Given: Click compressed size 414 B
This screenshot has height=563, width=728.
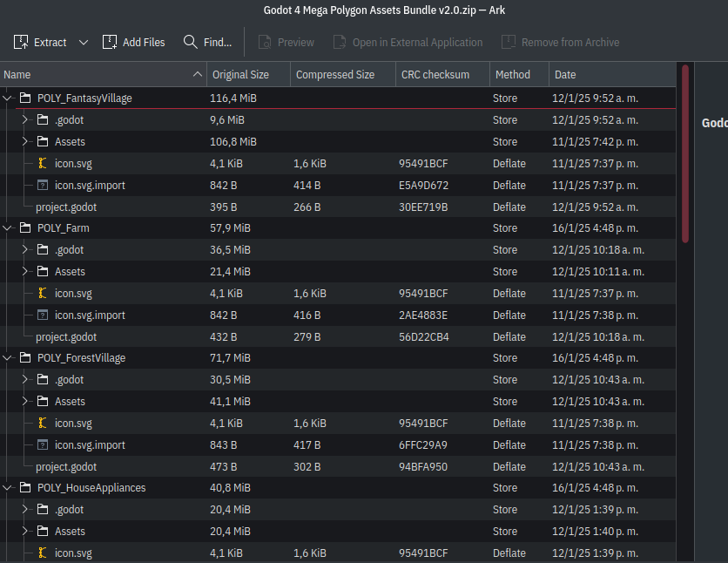Looking at the screenshot, I should pyautogui.click(x=307, y=185).
